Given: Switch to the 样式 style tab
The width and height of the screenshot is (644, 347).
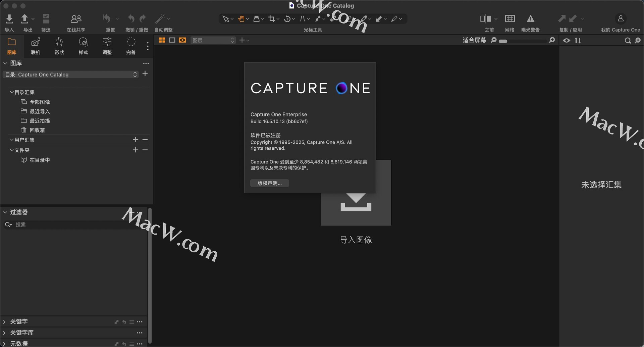Looking at the screenshot, I should click(x=83, y=46).
